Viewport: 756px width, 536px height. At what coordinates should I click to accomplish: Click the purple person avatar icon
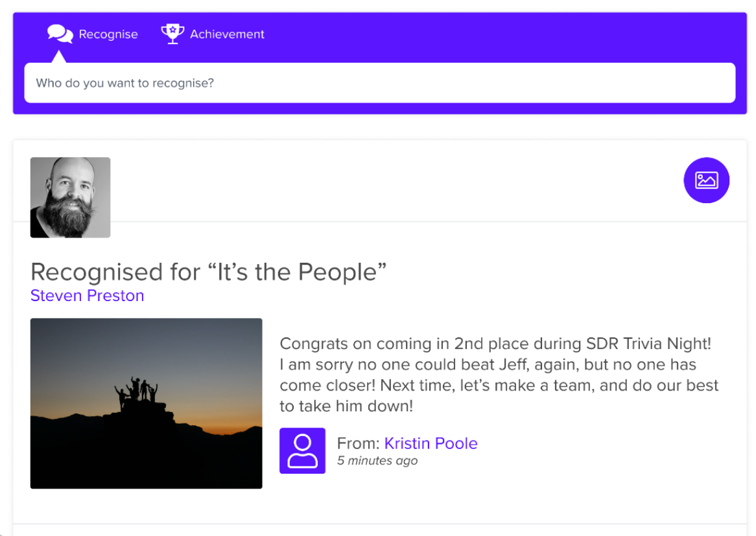pos(302,450)
